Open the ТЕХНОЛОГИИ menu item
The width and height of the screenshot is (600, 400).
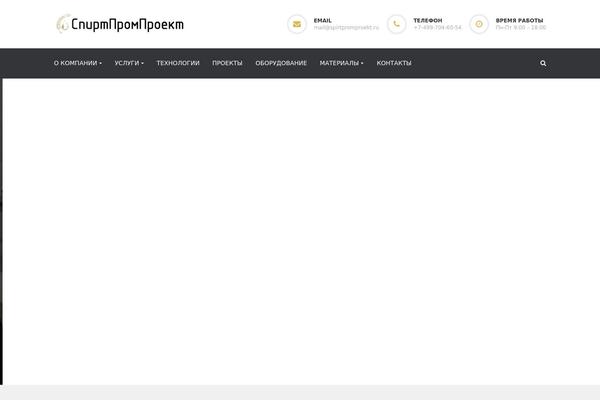pyautogui.click(x=178, y=63)
